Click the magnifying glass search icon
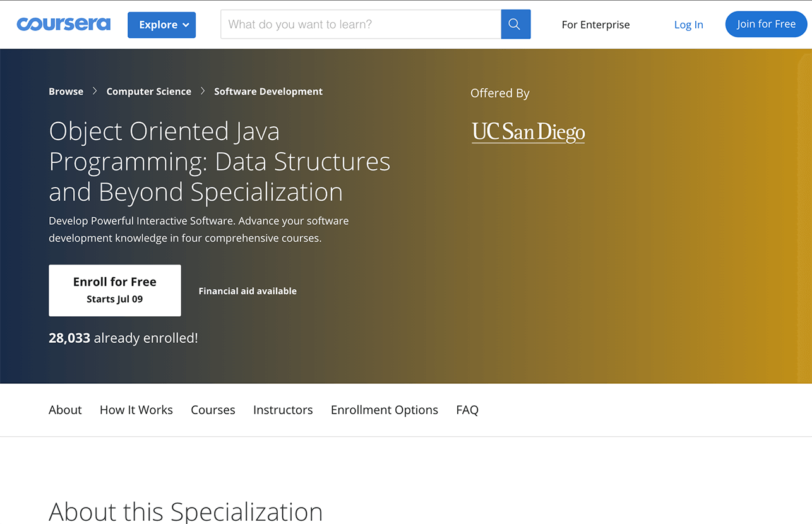The height and width of the screenshot is (524, 812). pos(515,24)
